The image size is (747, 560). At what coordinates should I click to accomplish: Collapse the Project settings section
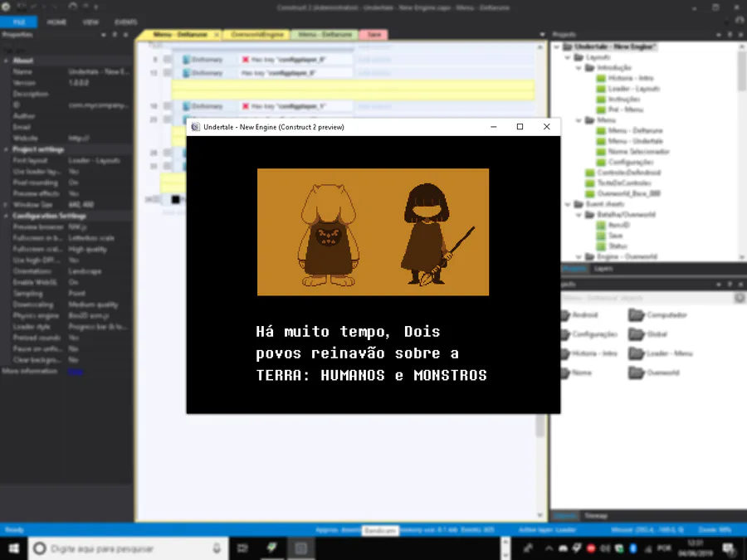[x=6, y=149]
